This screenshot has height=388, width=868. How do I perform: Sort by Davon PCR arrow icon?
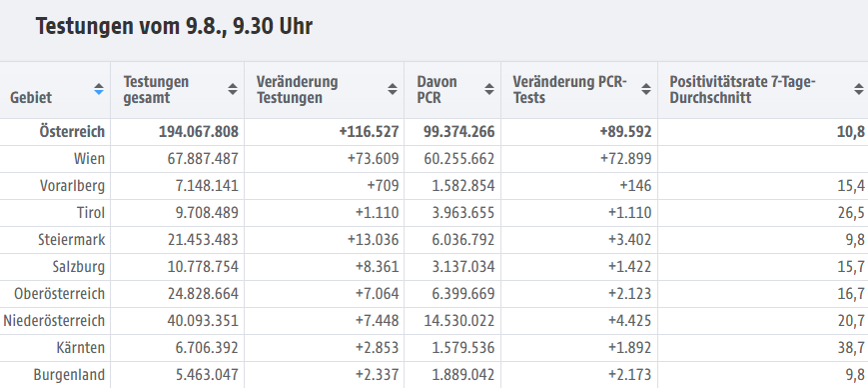(x=488, y=89)
